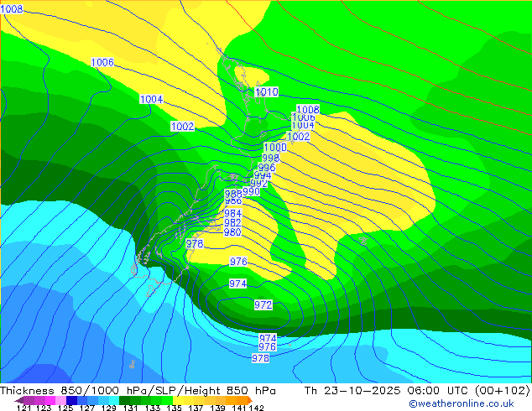Click the 994 isobar label
532x411 pixels.
(263, 175)
